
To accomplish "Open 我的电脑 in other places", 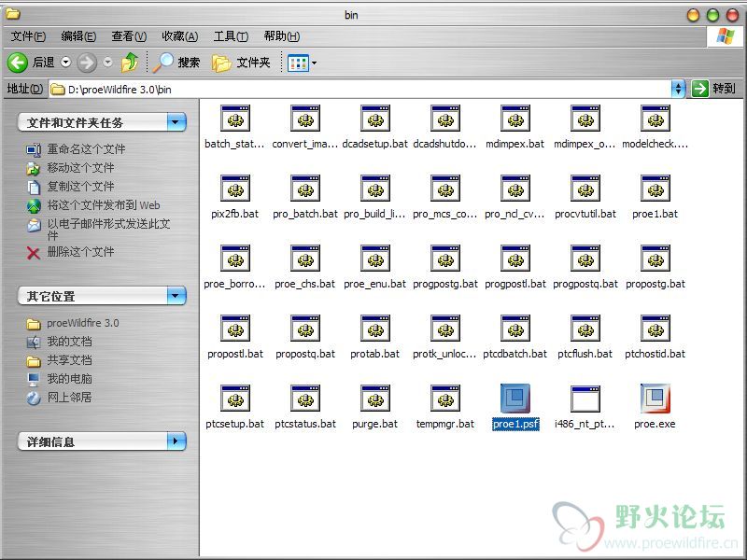I will [69, 379].
